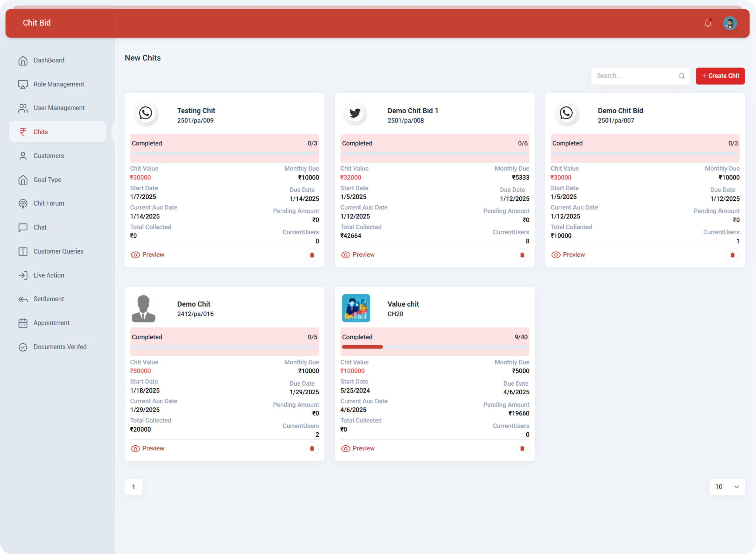
Task: Open Preview for Demo Chit Bid 1
Action: (x=358, y=255)
